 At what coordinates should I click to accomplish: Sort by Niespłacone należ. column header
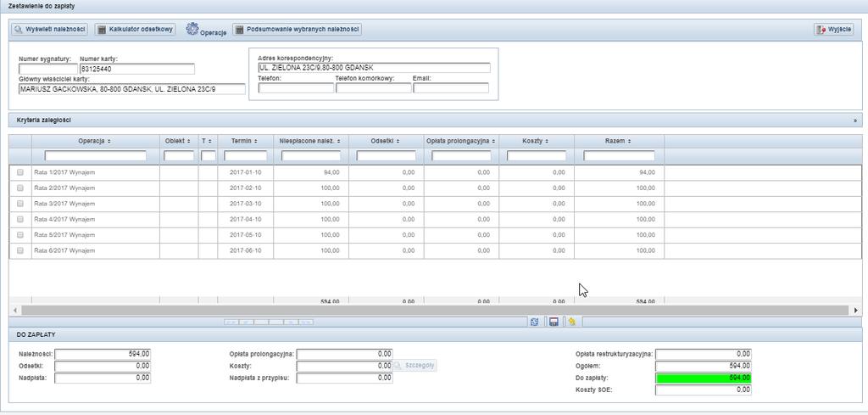[x=310, y=141]
